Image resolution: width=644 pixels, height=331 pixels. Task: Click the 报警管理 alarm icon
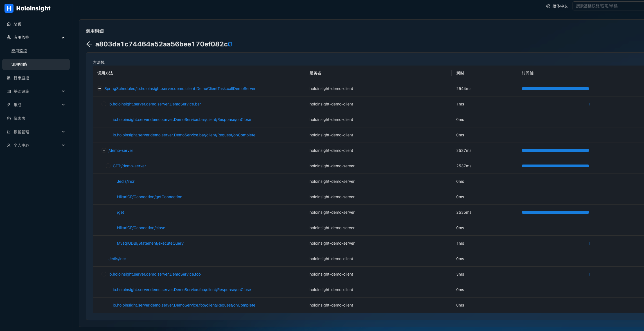[x=9, y=132]
